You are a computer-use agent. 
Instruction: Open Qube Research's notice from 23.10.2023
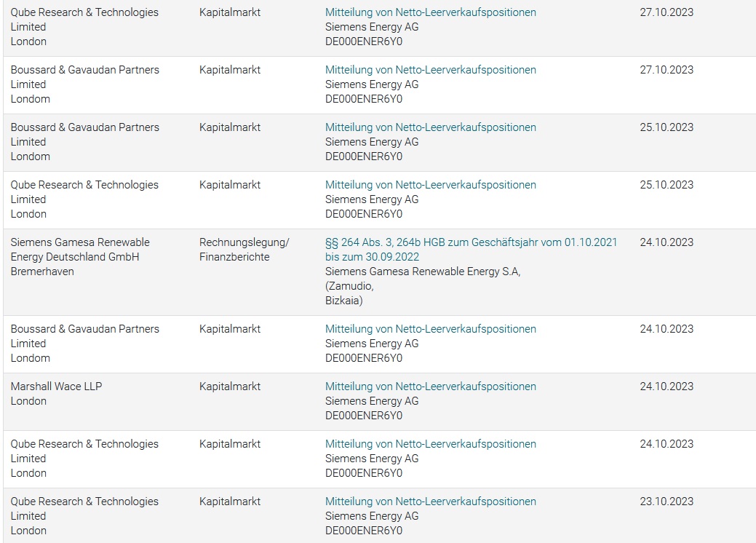430,502
